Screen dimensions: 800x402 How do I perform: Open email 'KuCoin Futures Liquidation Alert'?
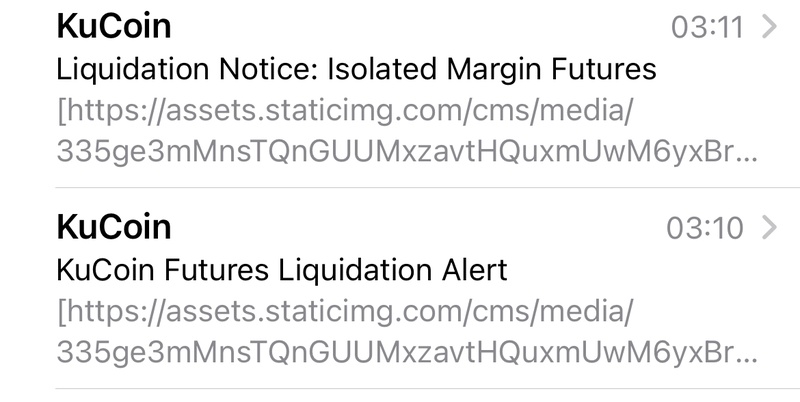(x=283, y=269)
